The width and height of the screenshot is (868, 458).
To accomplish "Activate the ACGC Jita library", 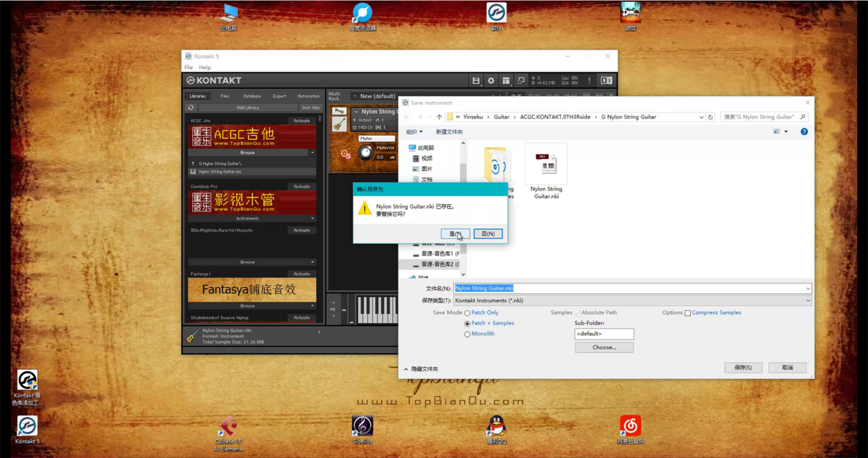I will (x=302, y=121).
